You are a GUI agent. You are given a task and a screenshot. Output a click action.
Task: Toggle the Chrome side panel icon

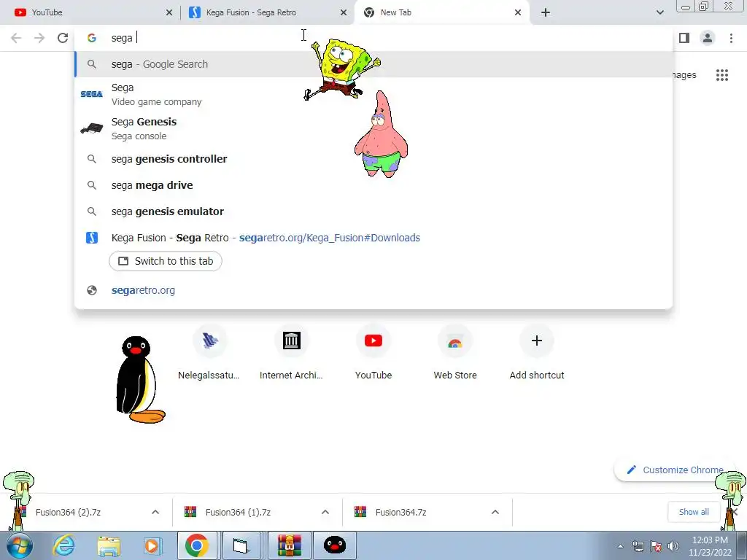pyautogui.click(x=684, y=38)
